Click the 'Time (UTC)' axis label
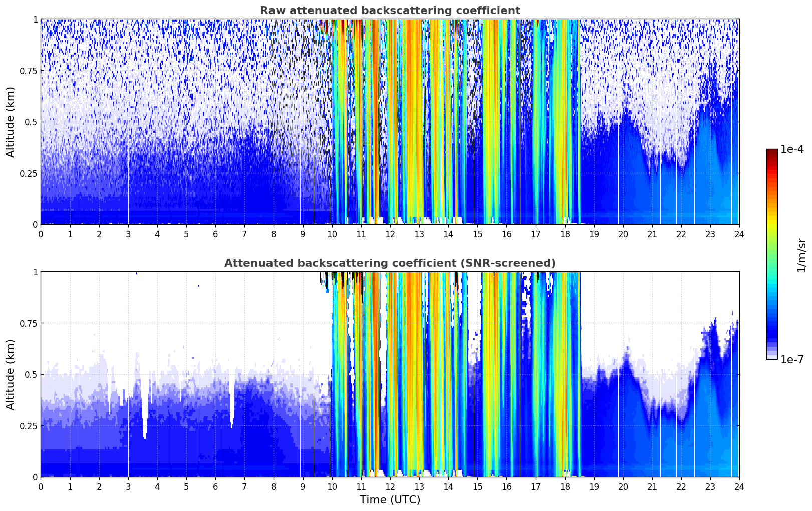The height and width of the screenshot is (511, 812). 390,499
